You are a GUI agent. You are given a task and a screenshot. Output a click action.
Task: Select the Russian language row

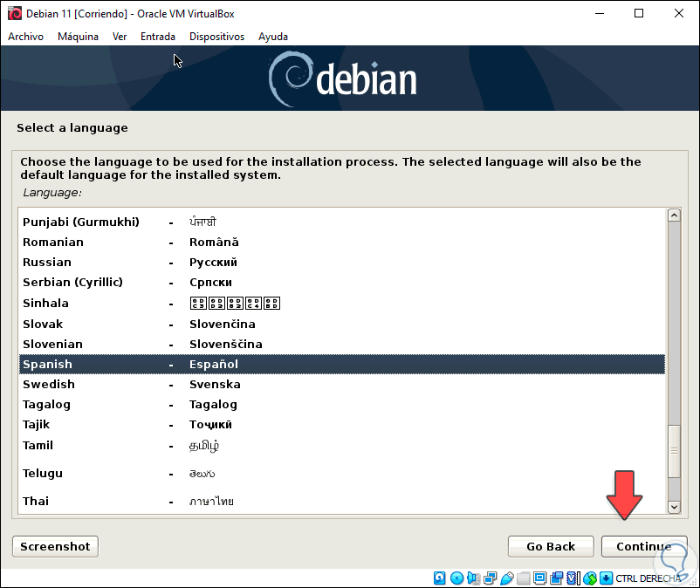[342, 262]
